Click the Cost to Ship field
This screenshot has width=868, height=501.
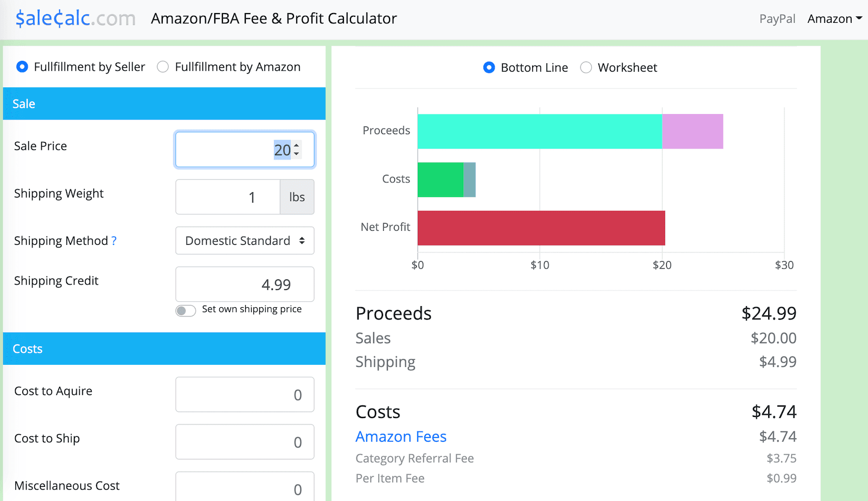point(245,442)
